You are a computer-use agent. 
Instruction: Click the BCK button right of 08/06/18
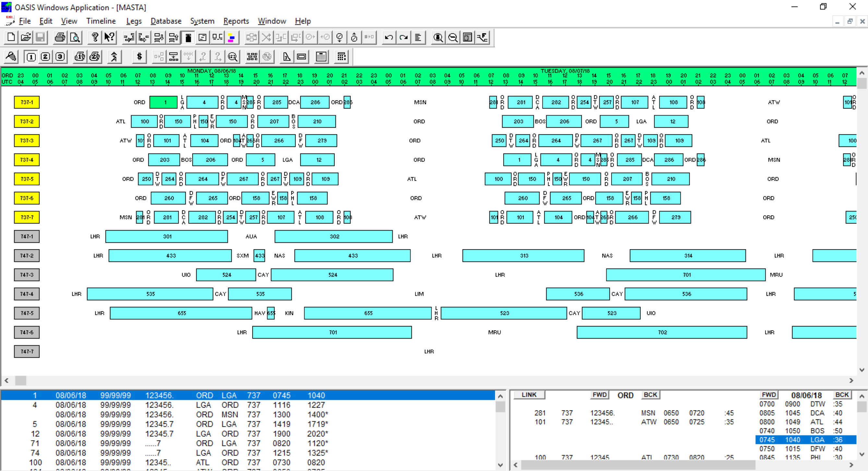(x=842, y=394)
